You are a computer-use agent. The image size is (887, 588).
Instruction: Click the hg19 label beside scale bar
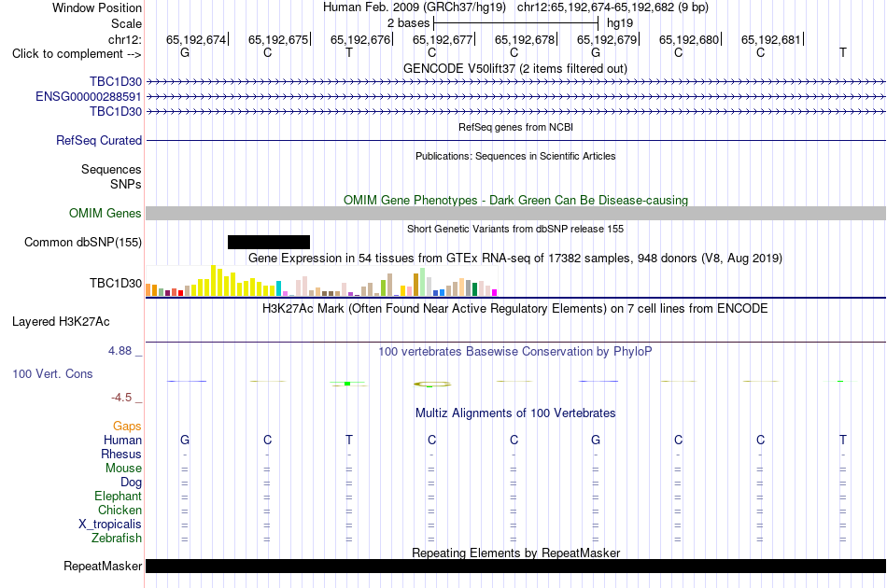620,23
